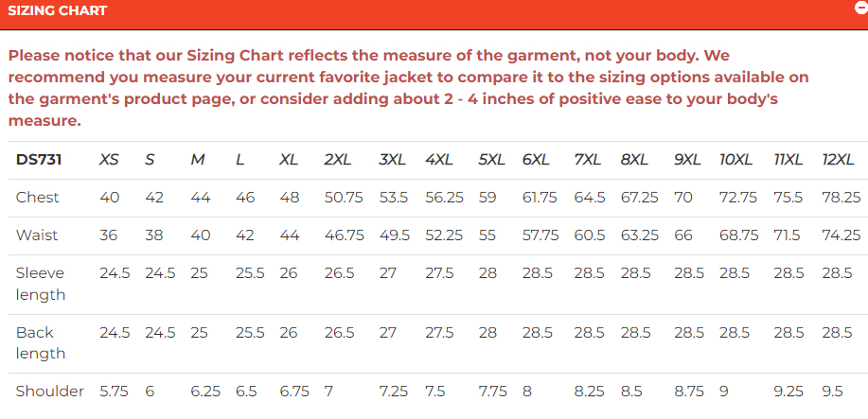Click the 46.75 waist value for 2XL

344,236
